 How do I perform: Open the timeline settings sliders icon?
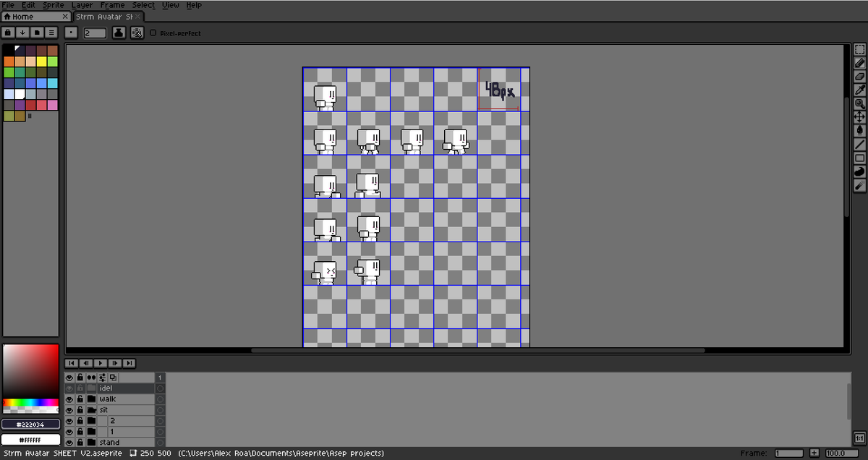coord(103,378)
